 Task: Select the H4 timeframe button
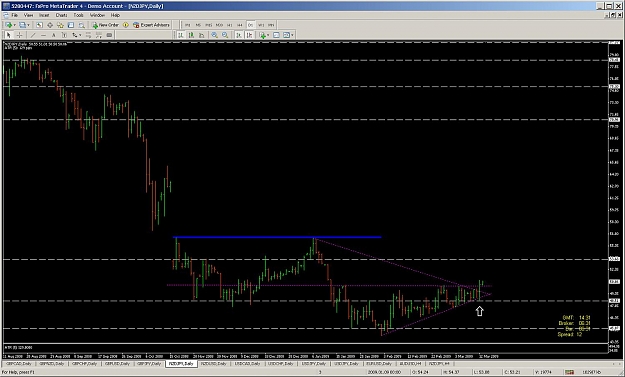(x=240, y=25)
